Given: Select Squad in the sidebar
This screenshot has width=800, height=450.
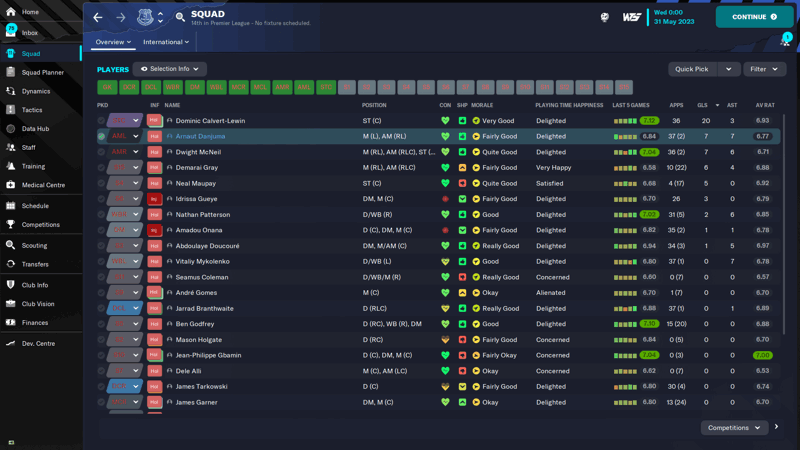Looking at the screenshot, I should (x=41, y=54).
